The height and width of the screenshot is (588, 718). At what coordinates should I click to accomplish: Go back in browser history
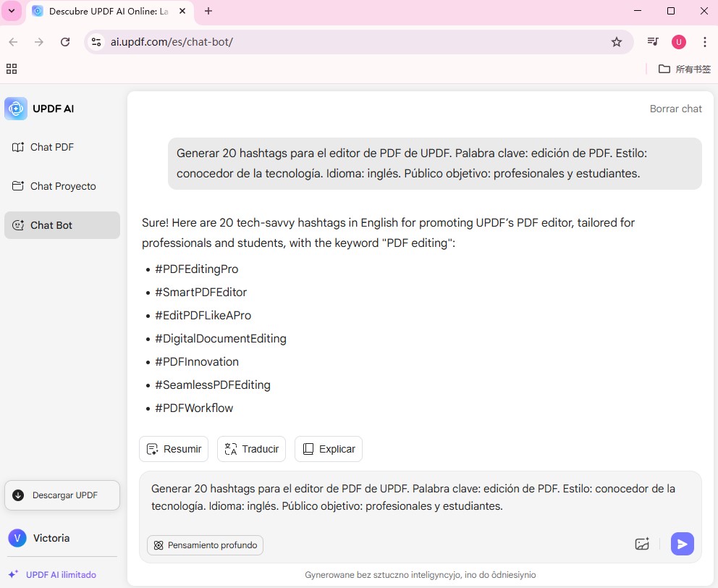(13, 42)
